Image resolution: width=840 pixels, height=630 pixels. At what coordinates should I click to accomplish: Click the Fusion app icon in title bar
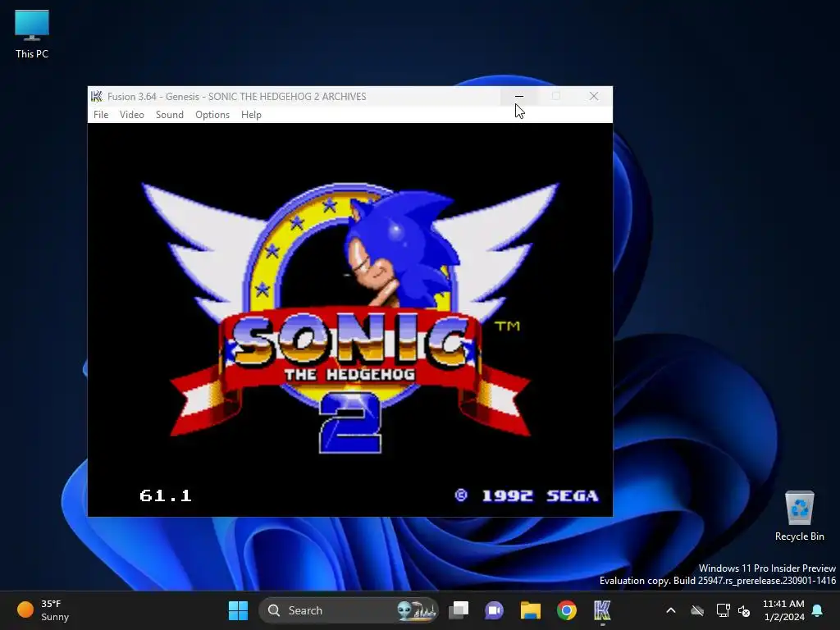point(97,97)
